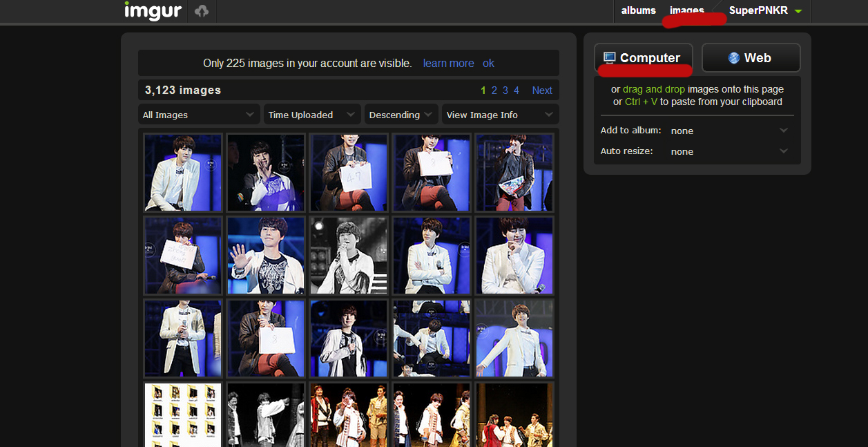
Task: Open thumbnail of man with hand on chin
Action: coord(514,256)
